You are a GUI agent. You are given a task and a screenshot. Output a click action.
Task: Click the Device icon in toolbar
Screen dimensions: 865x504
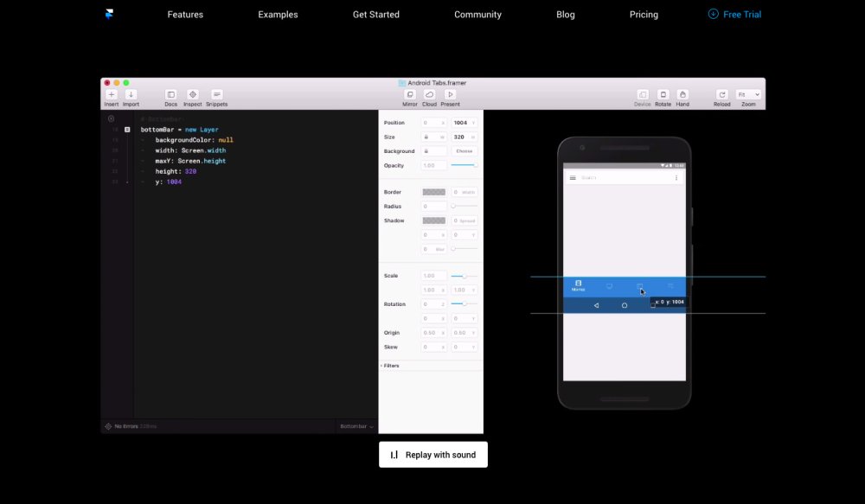click(643, 95)
